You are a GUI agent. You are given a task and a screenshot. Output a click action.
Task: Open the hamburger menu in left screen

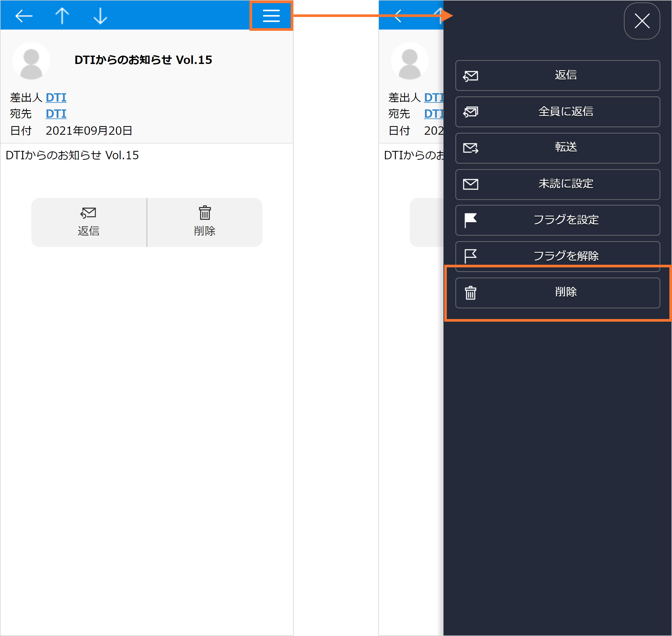[271, 16]
